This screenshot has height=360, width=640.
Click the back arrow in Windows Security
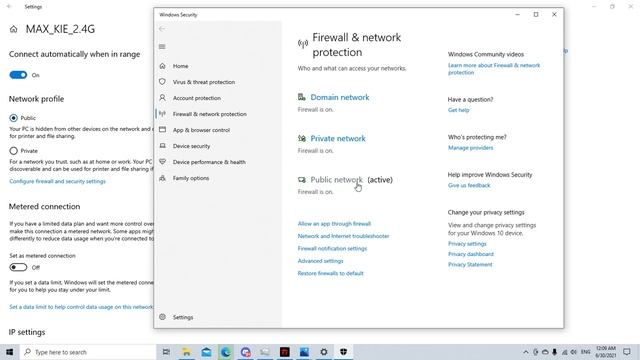(x=162, y=29)
